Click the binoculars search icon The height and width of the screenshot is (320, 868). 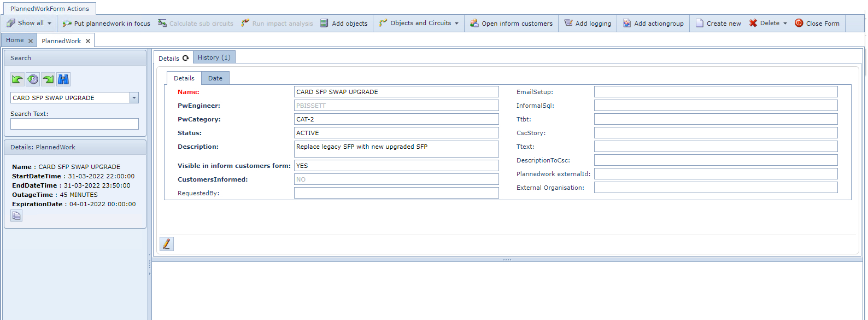point(63,79)
